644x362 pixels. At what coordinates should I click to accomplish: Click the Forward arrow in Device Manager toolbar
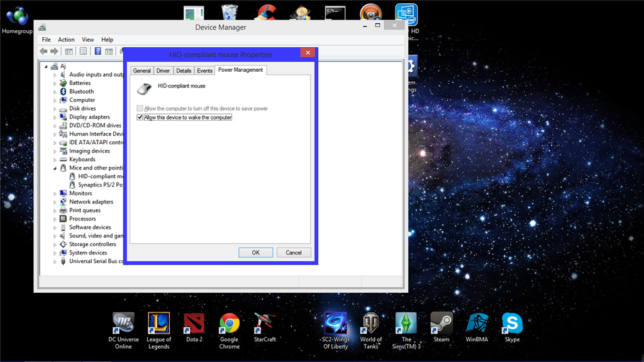click(54, 52)
